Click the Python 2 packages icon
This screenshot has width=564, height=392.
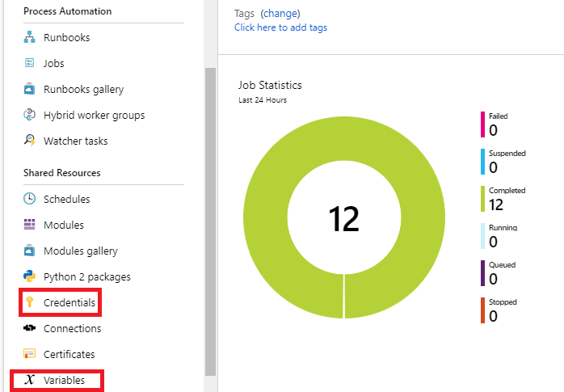click(x=30, y=276)
